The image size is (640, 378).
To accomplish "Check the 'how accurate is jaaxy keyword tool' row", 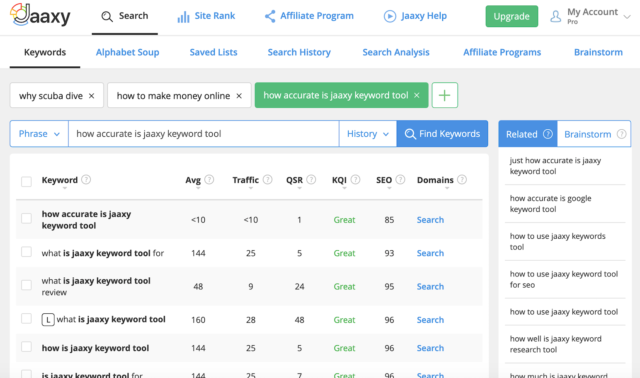I will (27, 218).
